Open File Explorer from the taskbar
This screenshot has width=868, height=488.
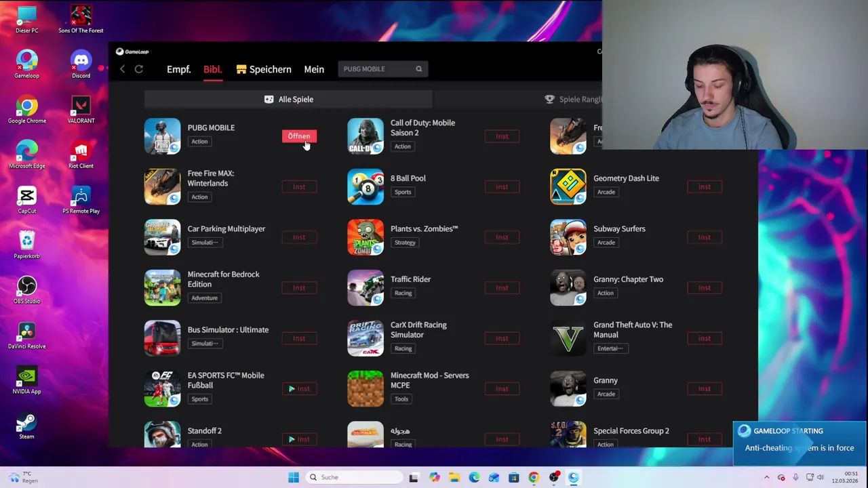click(454, 477)
